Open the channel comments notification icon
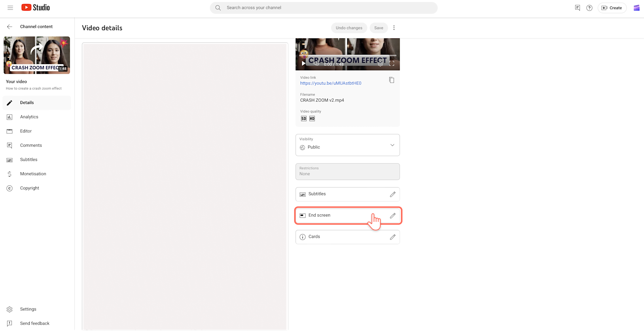Viewport: 644px width, 331px height. coord(578,8)
